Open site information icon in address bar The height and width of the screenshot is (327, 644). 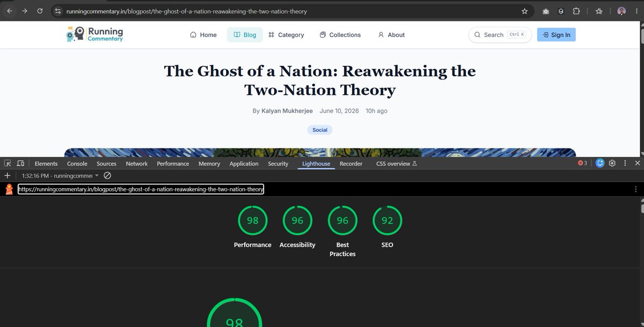(x=58, y=11)
